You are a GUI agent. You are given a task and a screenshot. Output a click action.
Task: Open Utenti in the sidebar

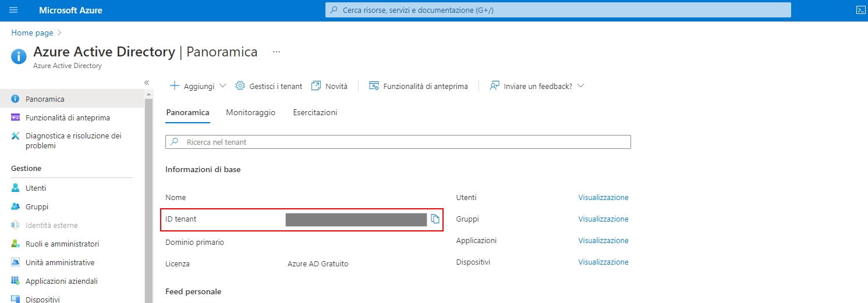[x=36, y=188]
